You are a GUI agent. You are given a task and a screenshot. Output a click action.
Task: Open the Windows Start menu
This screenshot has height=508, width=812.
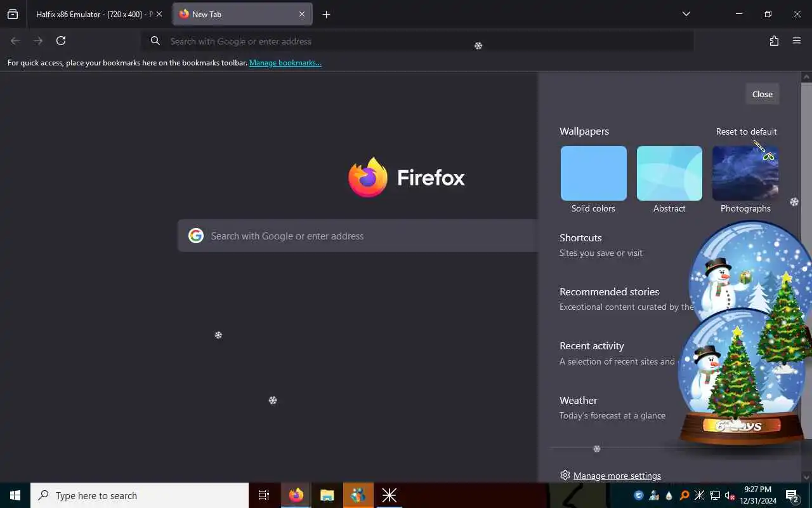pos(15,495)
